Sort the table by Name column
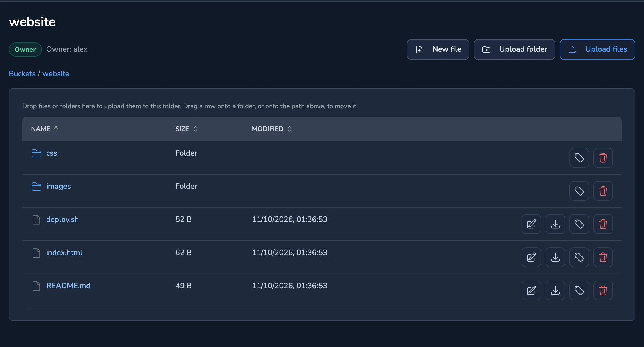Screen dimensions: 644x347 tap(45, 129)
